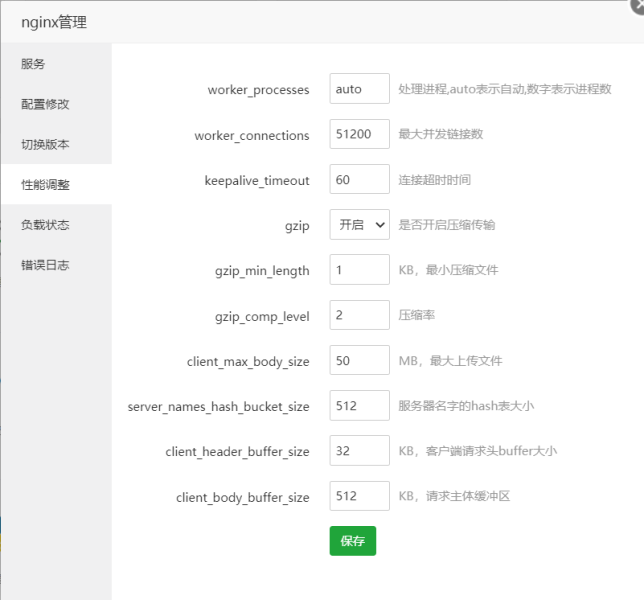Focus the gzip_comp_level input field

pyautogui.click(x=359, y=315)
